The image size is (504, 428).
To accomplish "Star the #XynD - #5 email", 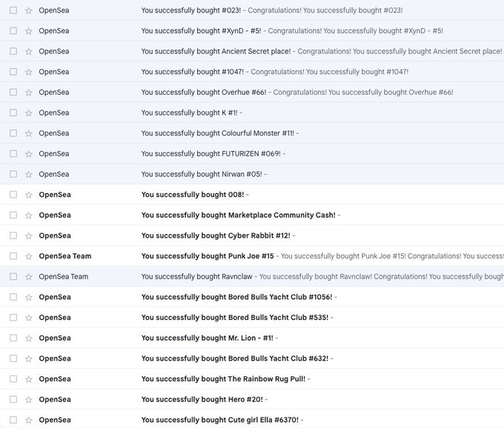I will pyautogui.click(x=29, y=31).
